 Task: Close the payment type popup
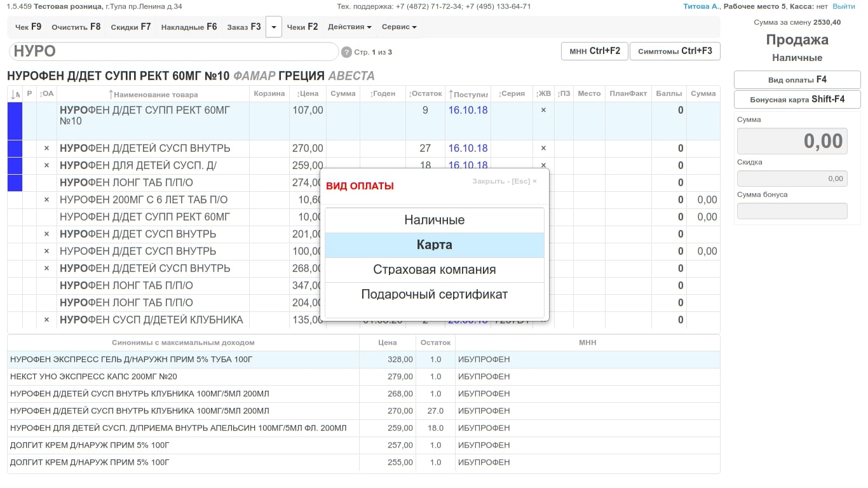pos(504,181)
